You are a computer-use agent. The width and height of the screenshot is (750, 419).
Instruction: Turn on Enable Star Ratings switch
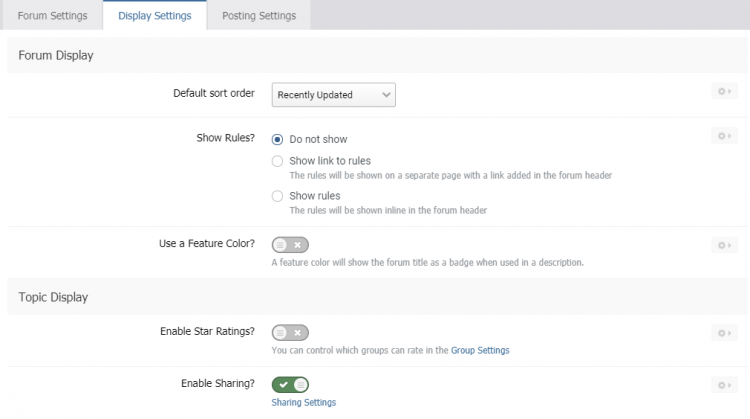coord(290,332)
